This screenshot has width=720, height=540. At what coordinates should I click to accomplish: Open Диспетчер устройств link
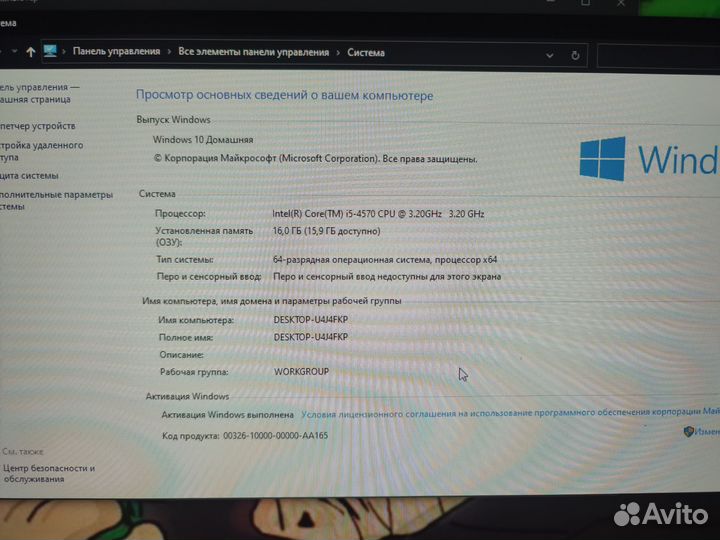point(37,126)
